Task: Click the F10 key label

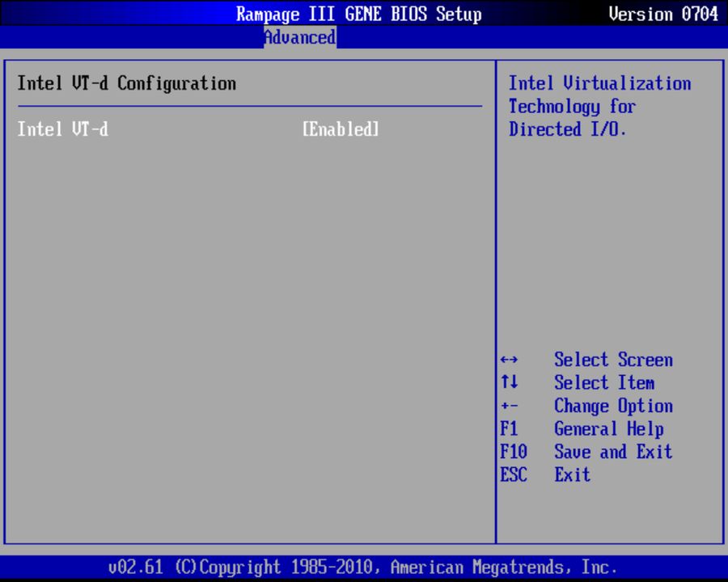Action: tap(514, 452)
